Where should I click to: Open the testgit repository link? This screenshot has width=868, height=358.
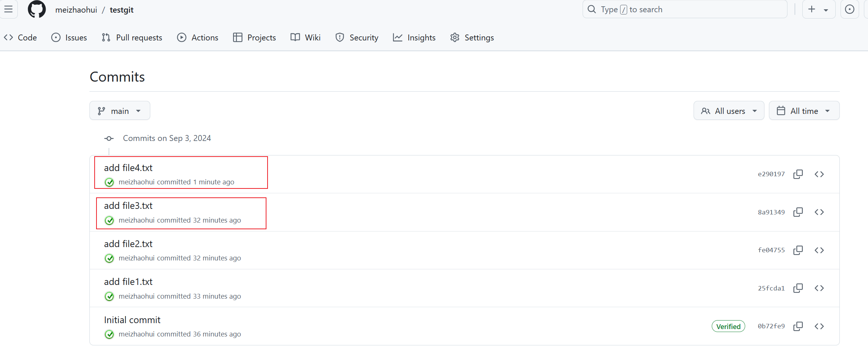tap(121, 10)
